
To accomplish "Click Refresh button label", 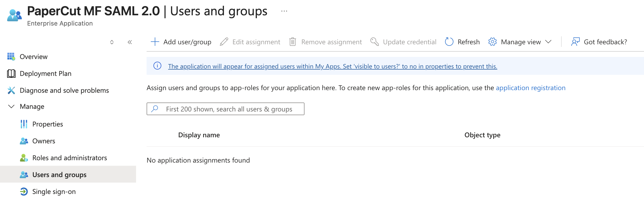I will (x=468, y=42).
